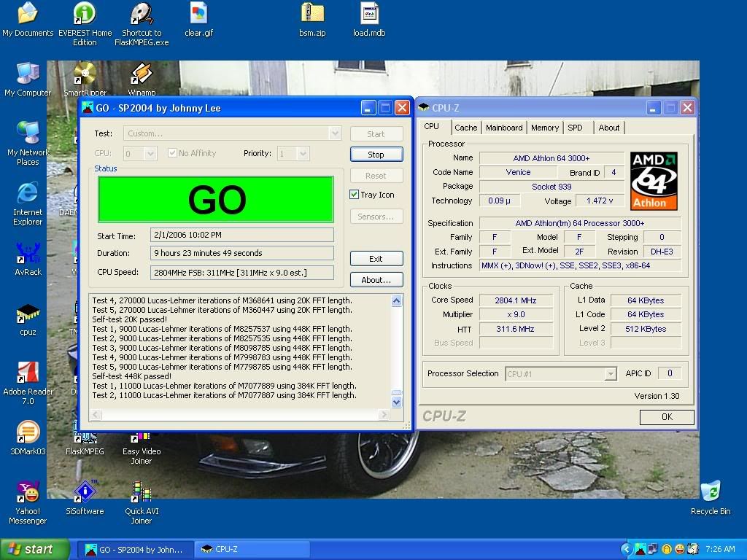Click the green GO status indicator
This screenshot has width=747, height=560.
coord(215,199)
